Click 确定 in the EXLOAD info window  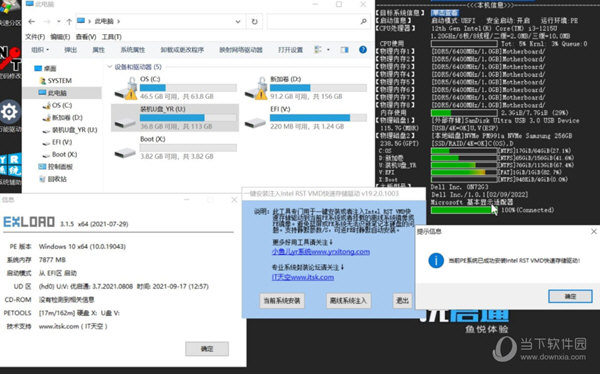coord(207,349)
